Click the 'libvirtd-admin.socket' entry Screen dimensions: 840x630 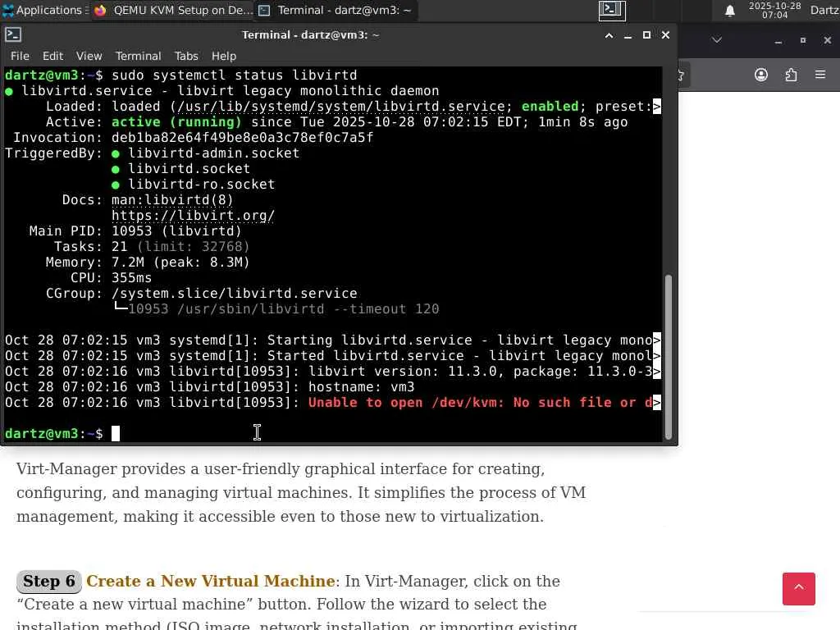tap(213, 153)
